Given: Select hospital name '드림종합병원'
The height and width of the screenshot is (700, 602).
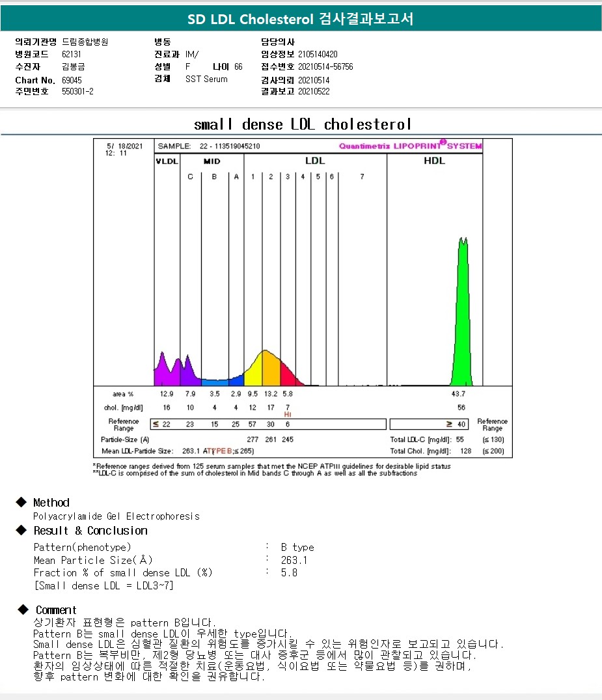Looking at the screenshot, I should click(x=85, y=42).
